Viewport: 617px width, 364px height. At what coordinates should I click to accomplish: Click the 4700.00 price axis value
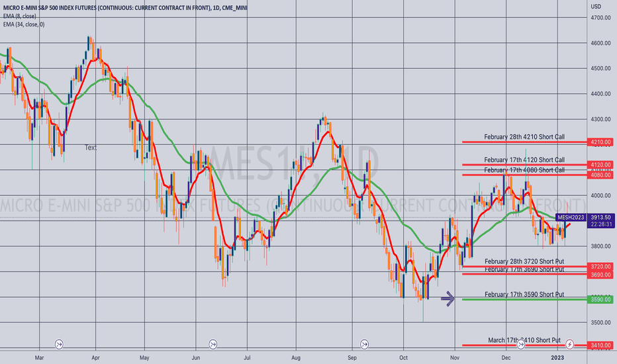(x=600, y=18)
